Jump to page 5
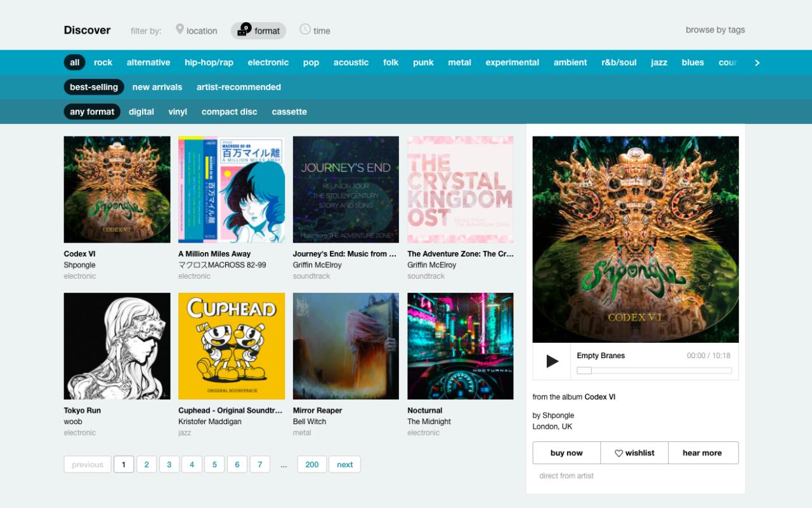The image size is (812, 508). (214, 465)
